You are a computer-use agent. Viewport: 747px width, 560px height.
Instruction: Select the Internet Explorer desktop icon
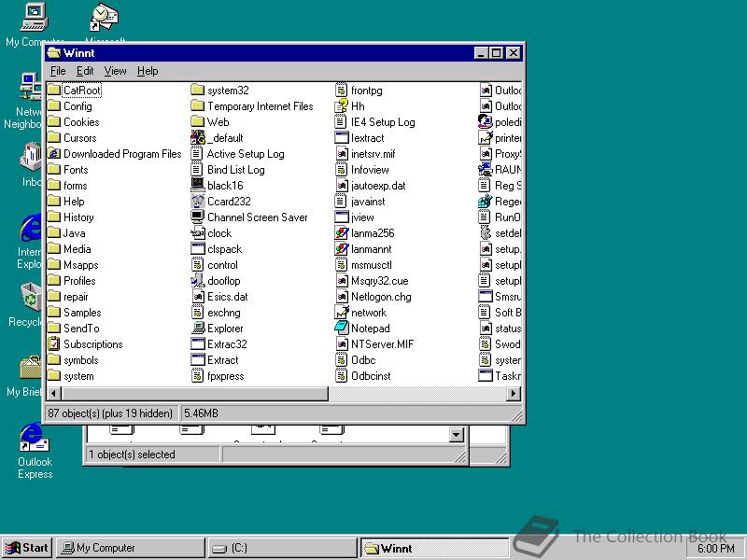pos(32,229)
